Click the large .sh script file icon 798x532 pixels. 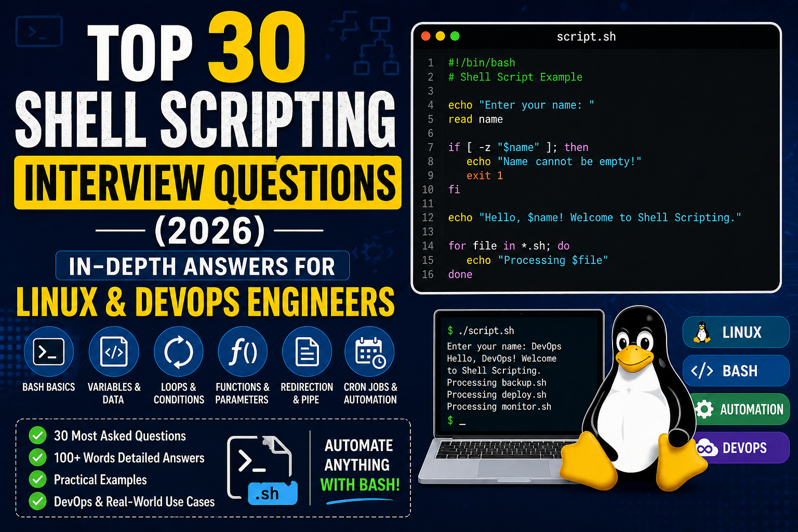point(262,471)
